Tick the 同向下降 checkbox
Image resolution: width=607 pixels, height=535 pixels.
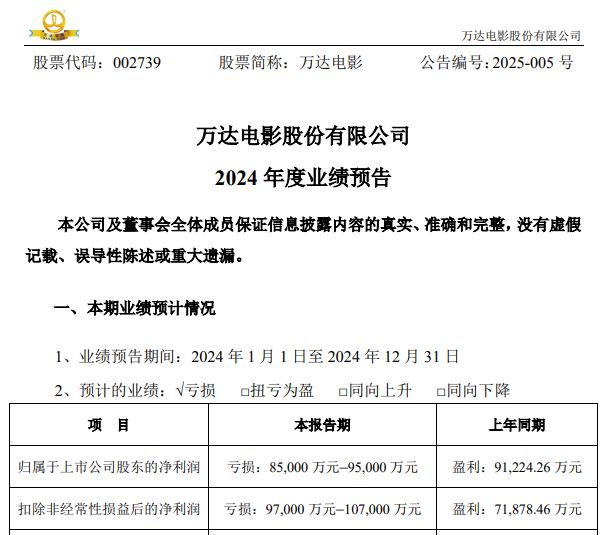[x=441, y=391]
